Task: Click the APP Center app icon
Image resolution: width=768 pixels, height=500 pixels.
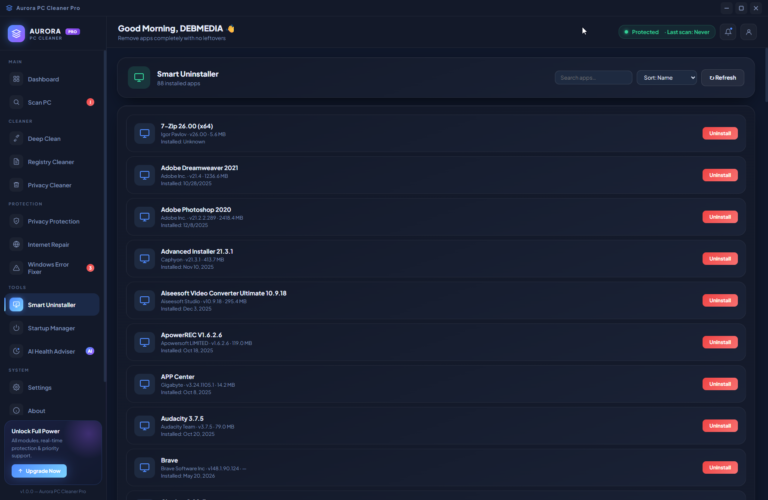Action: point(144,384)
